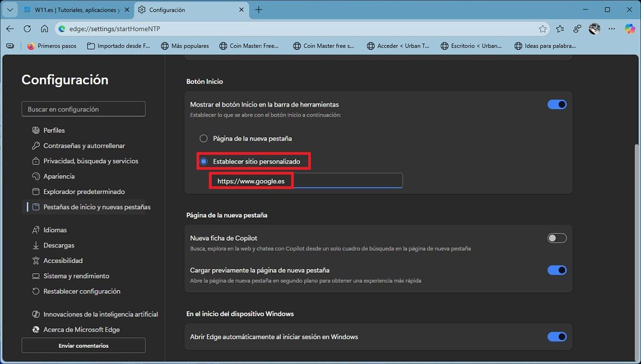Go back with the back arrow
The width and height of the screenshot is (641, 364).
tap(10, 29)
